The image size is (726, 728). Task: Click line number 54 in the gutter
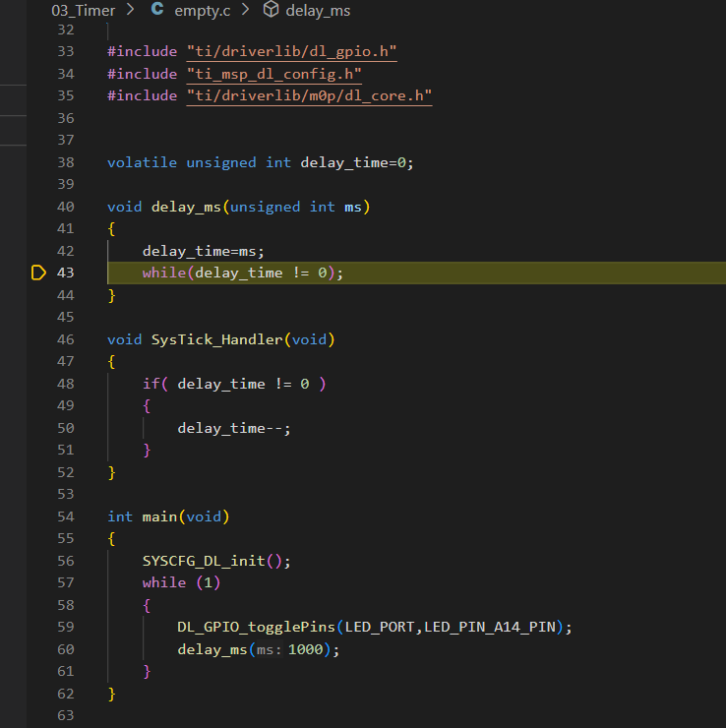click(66, 516)
